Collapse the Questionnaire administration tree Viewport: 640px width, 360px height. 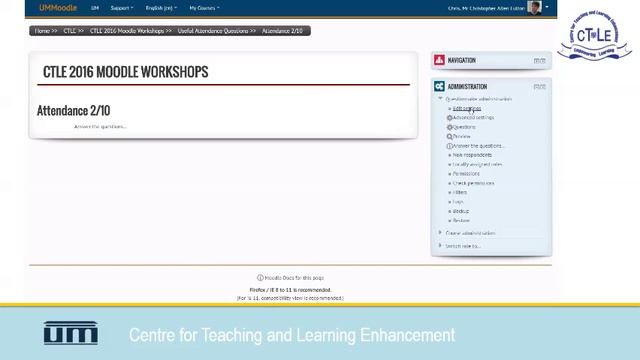[x=440, y=99]
